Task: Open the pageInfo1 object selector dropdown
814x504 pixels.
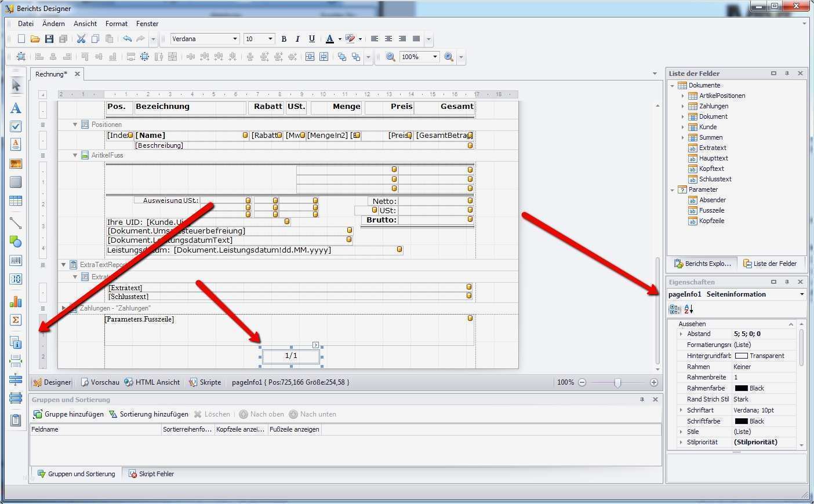Action: click(802, 294)
